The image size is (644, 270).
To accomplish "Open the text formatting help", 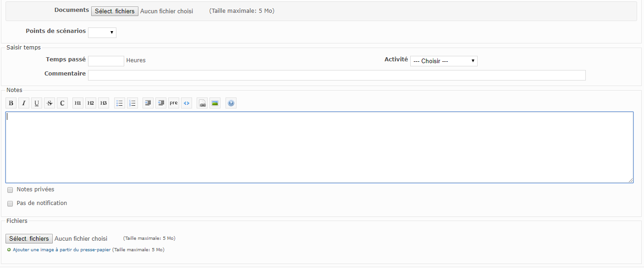I will point(231,103).
